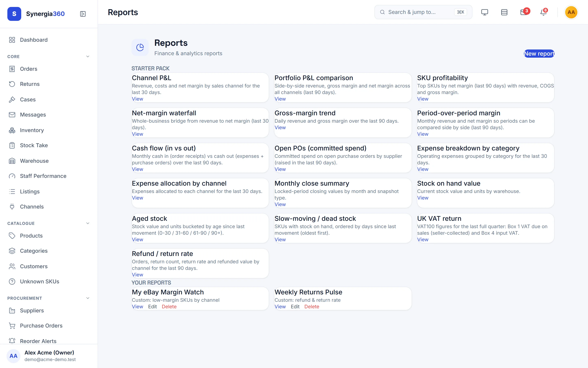Click the Warehouse building icon
This screenshot has height=368, width=588.
(x=12, y=161)
